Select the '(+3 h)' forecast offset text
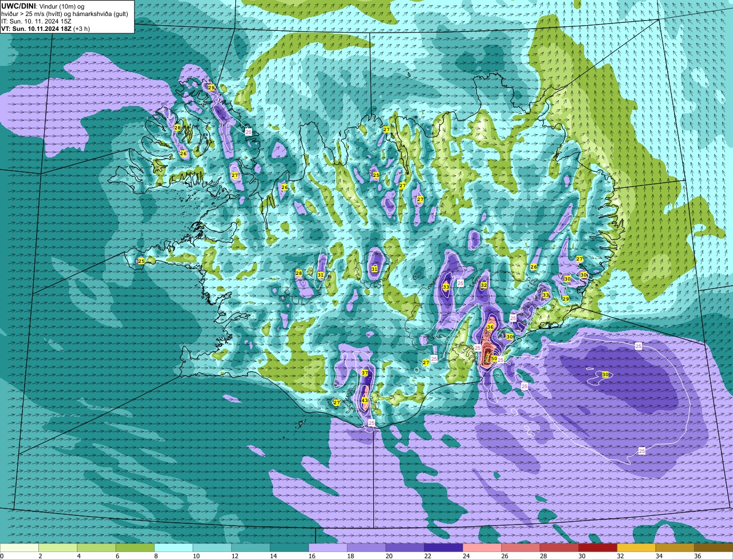This screenshot has width=733, height=560. pos(81,29)
